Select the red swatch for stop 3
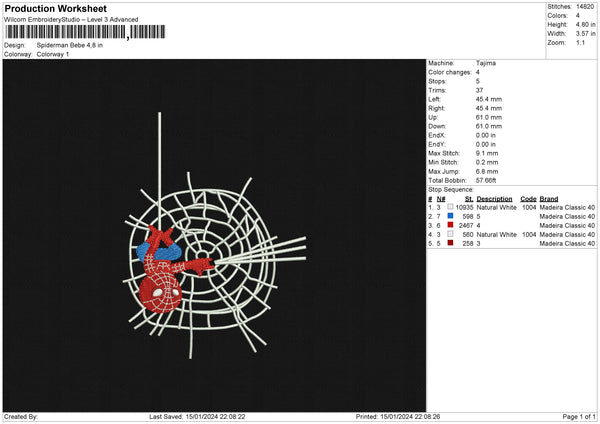Screen dimensions: 600x424 pyautogui.click(x=450, y=225)
